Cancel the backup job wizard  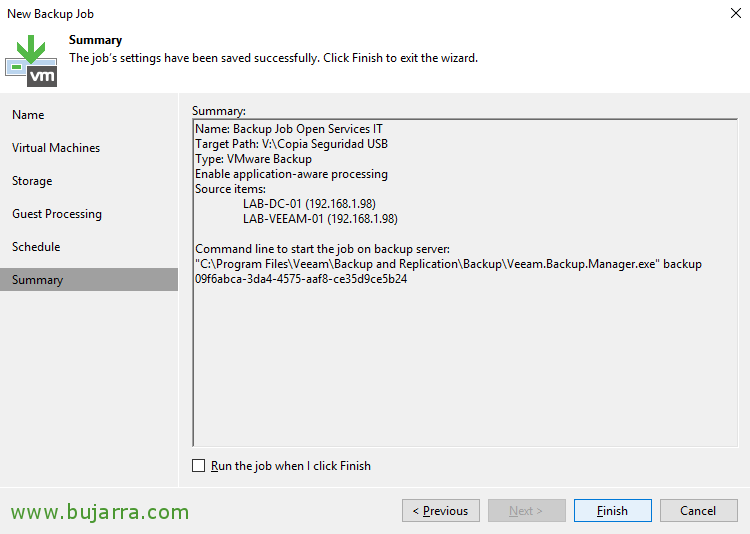pyautogui.click(x=699, y=511)
